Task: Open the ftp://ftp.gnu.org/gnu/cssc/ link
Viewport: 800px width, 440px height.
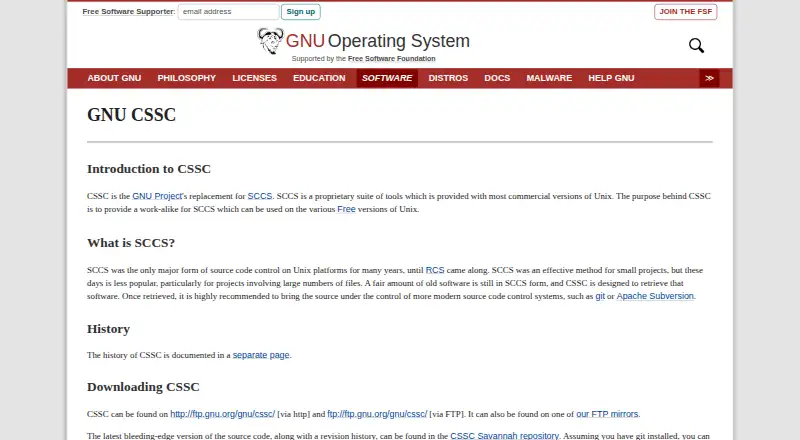Action: (377, 414)
